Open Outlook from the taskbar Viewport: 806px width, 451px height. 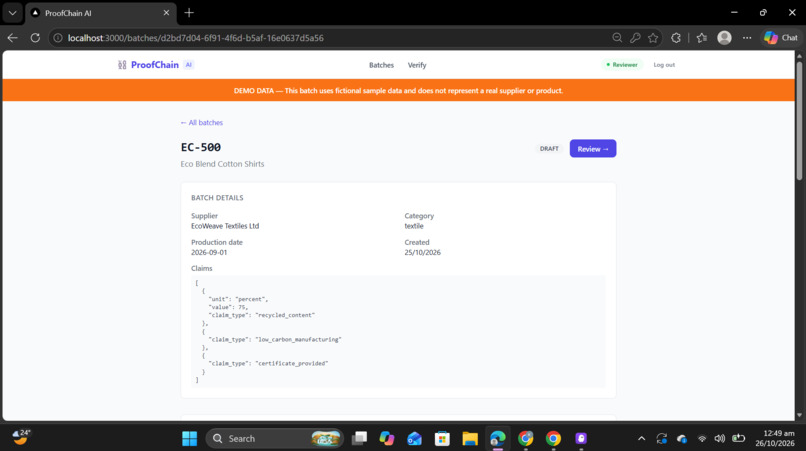tap(414, 438)
